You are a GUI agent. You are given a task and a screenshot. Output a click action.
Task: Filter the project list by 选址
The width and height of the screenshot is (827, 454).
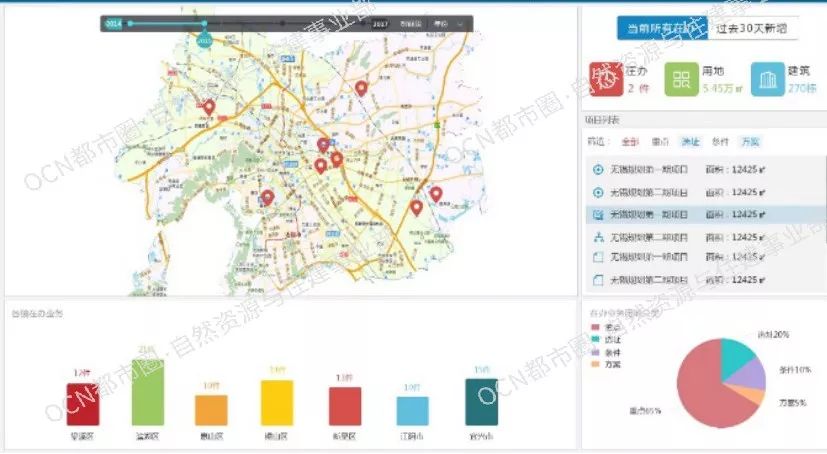[x=690, y=142]
